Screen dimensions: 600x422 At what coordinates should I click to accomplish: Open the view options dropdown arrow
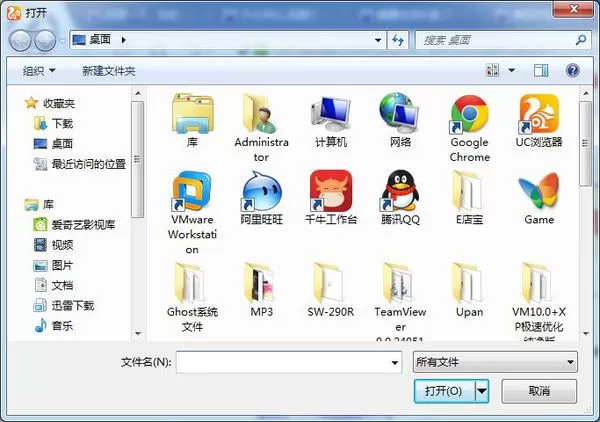coord(512,70)
